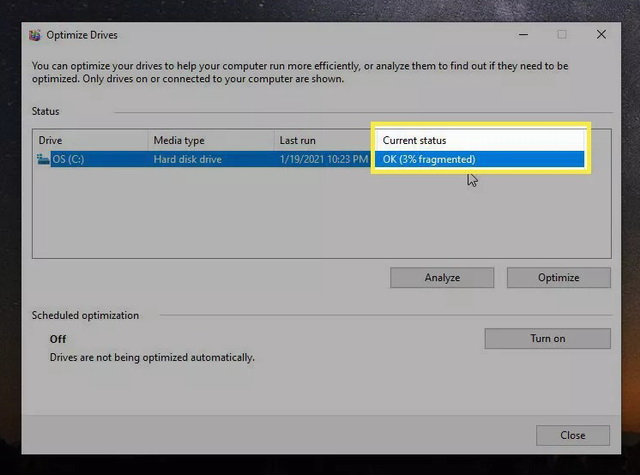This screenshot has width=640, height=475.
Task: Click the Optimize Drives title bar icon
Action: (x=36, y=35)
